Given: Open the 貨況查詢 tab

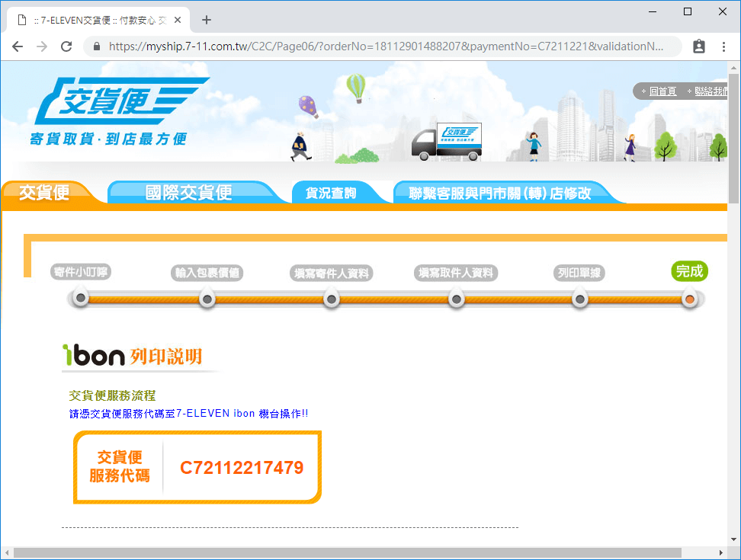Looking at the screenshot, I should (x=332, y=192).
